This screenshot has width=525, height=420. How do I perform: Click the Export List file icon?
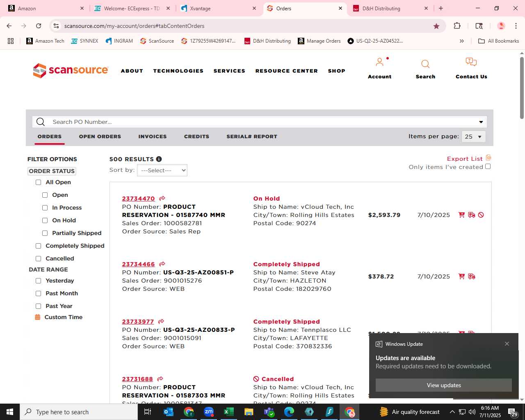(488, 158)
